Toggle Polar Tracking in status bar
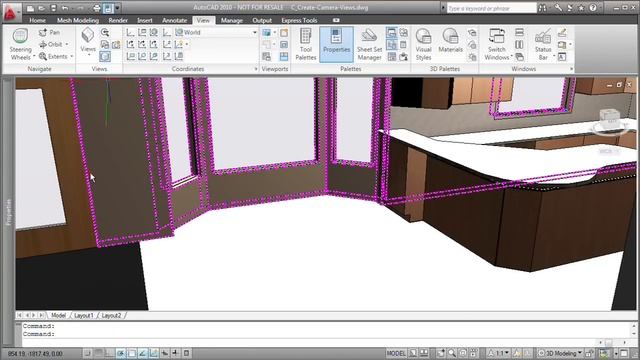 coord(121,353)
